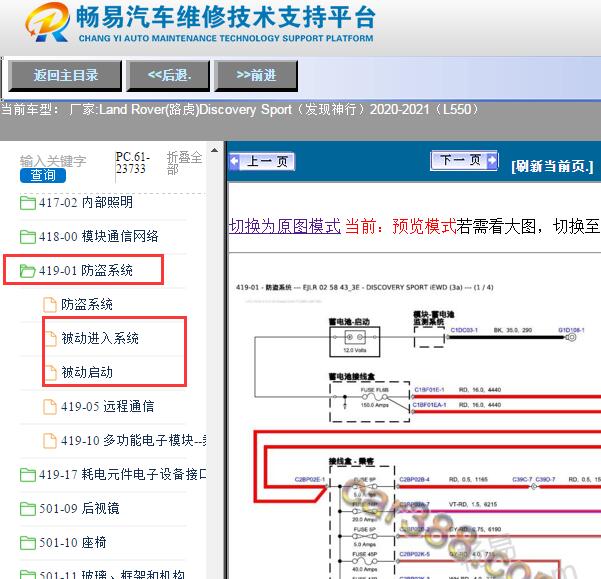Click the Chang Yi platform logo
This screenshot has height=579, width=601.
(48, 22)
